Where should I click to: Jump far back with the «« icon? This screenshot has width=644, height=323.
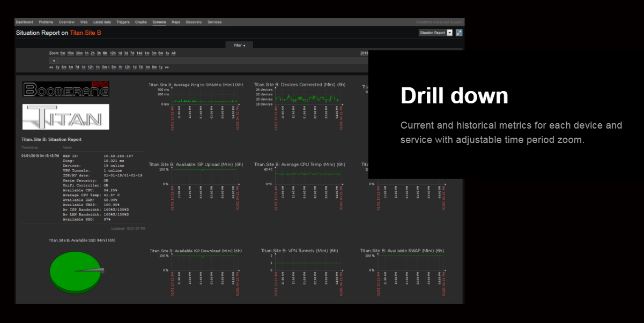point(51,67)
